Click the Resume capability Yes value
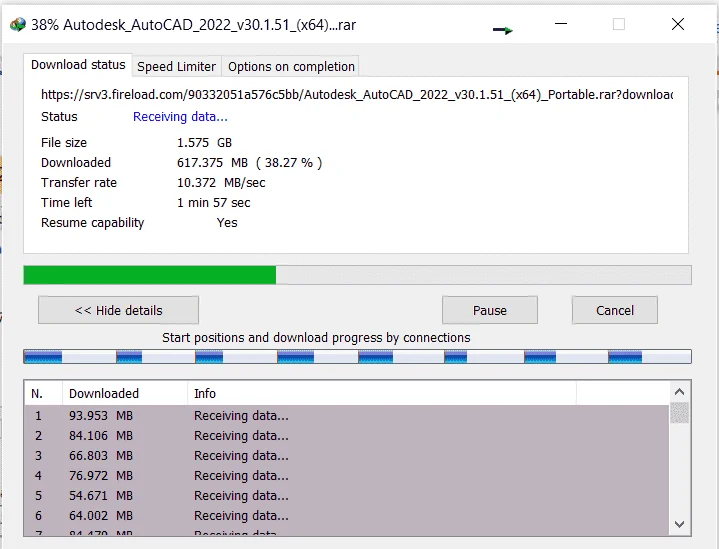Viewport: 719px width, 549px height. [x=227, y=223]
